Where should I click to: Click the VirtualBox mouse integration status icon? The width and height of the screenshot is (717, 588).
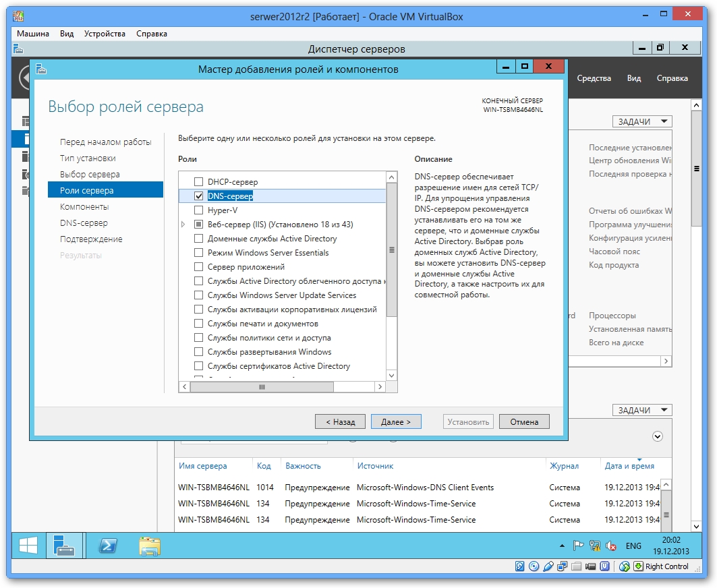624,566
